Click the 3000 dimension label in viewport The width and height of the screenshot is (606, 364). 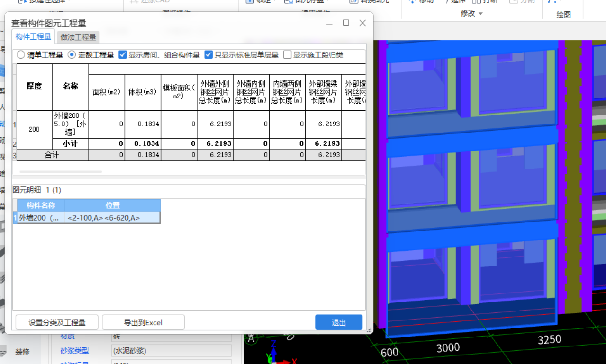[448, 348]
